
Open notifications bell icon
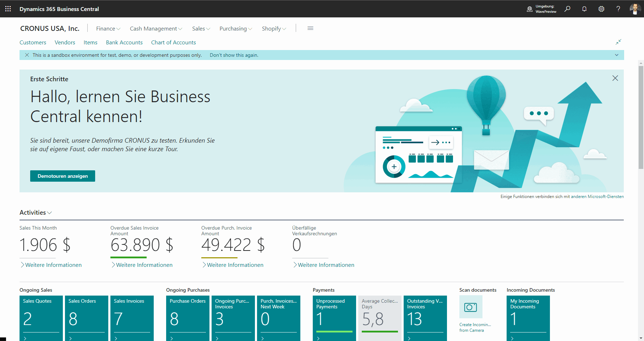pyautogui.click(x=584, y=9)
